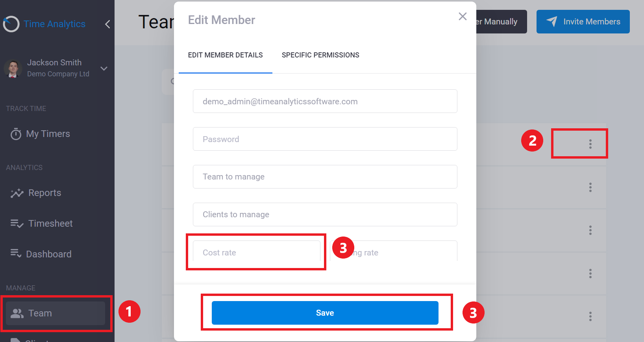644x342 pixels.
Task: Click into the Password field
Action: (325, 139)
